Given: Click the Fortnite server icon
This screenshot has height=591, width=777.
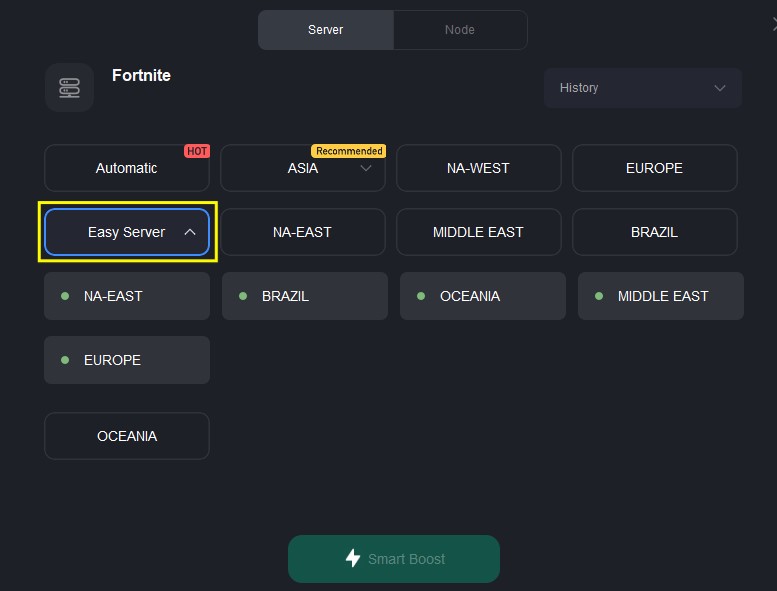Looking at the screenshot, I should [x=69, y=87].
